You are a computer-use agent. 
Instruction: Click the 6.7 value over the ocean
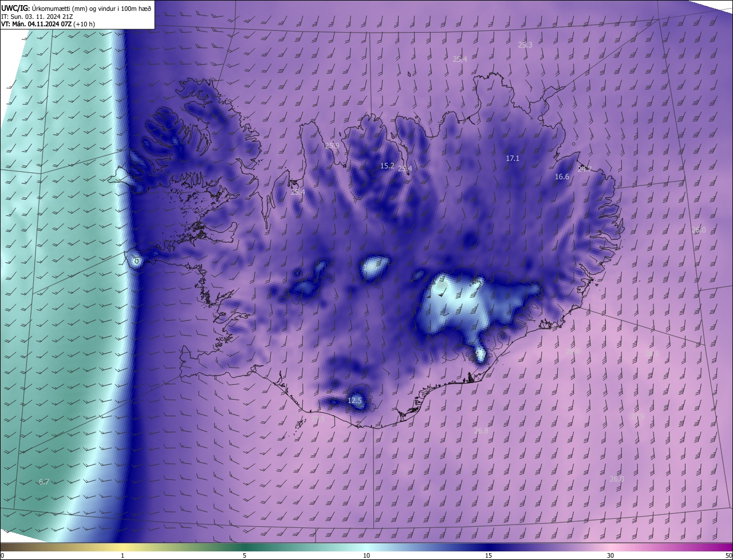click(x=44, y=482)
